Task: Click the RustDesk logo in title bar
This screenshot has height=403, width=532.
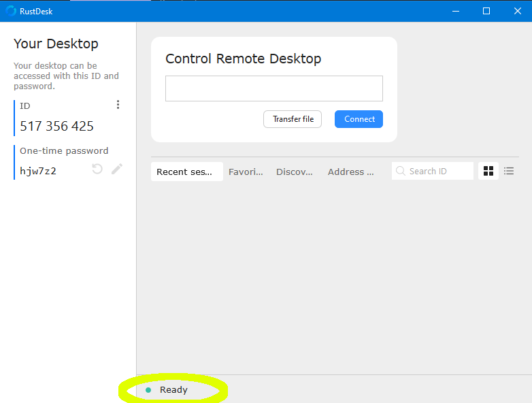Action: 11,11
